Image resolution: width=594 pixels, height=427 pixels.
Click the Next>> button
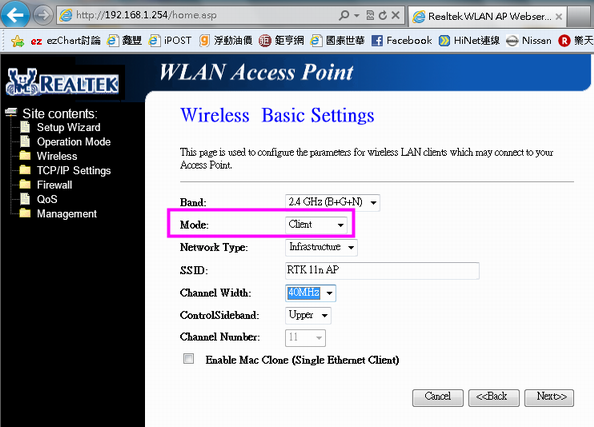(x=549, y=397)
